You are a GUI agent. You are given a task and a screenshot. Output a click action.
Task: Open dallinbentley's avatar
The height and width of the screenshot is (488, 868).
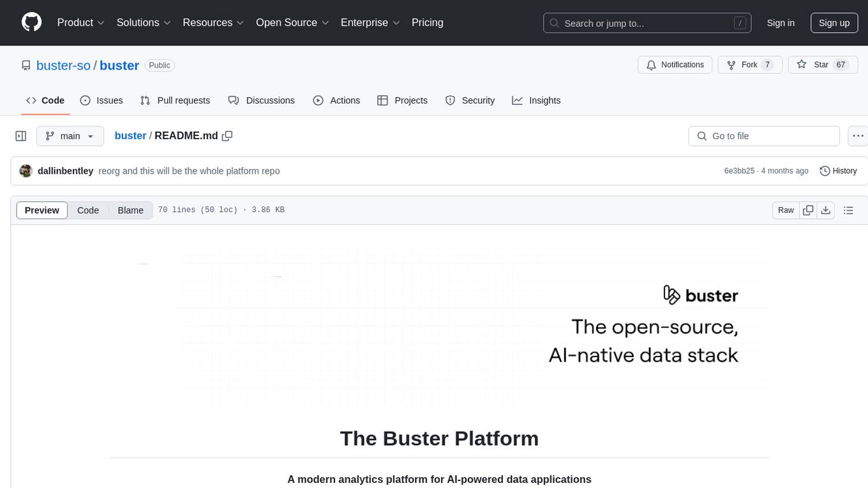[26, 171]
